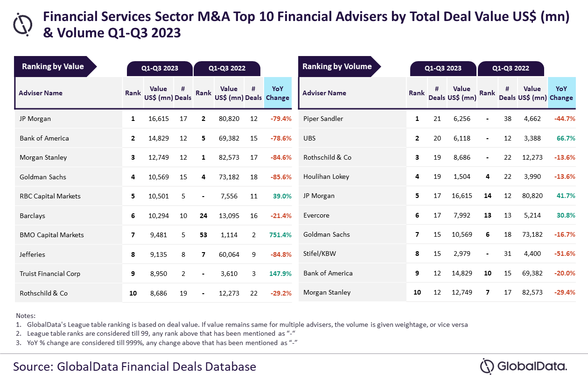Click the Adviser Name header above Piper Sandler
The image size is (588, 381).
pyautogui.click(x=324, y=93)
